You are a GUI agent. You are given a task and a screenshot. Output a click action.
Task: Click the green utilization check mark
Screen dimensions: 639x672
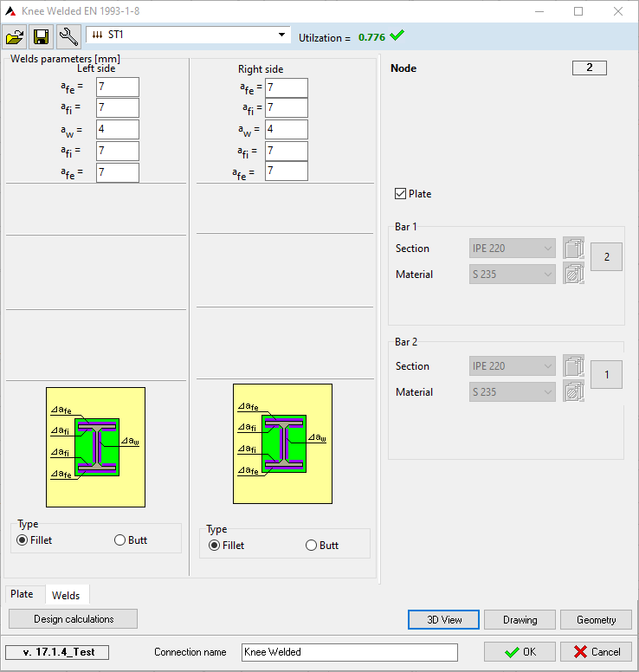click(x=397, y=36)
